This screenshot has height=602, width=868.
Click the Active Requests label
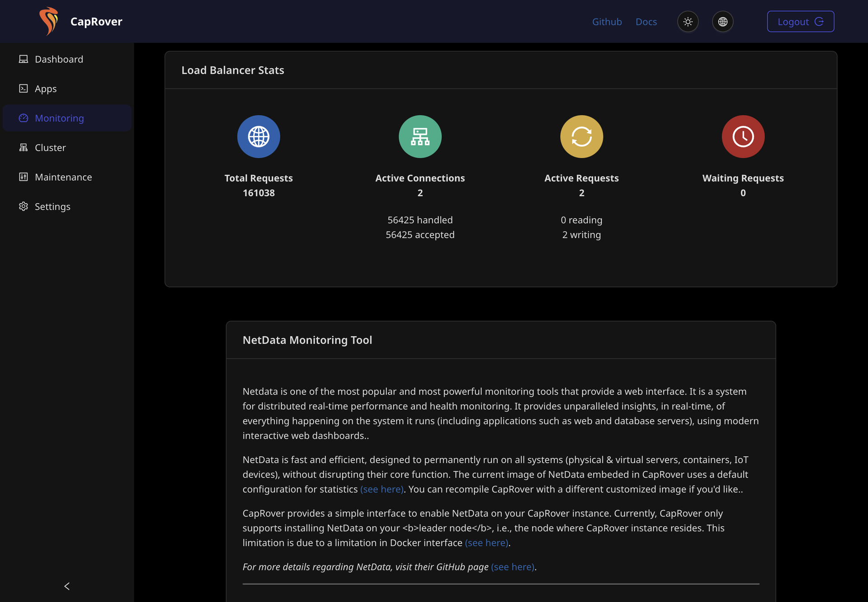point(581,178)
